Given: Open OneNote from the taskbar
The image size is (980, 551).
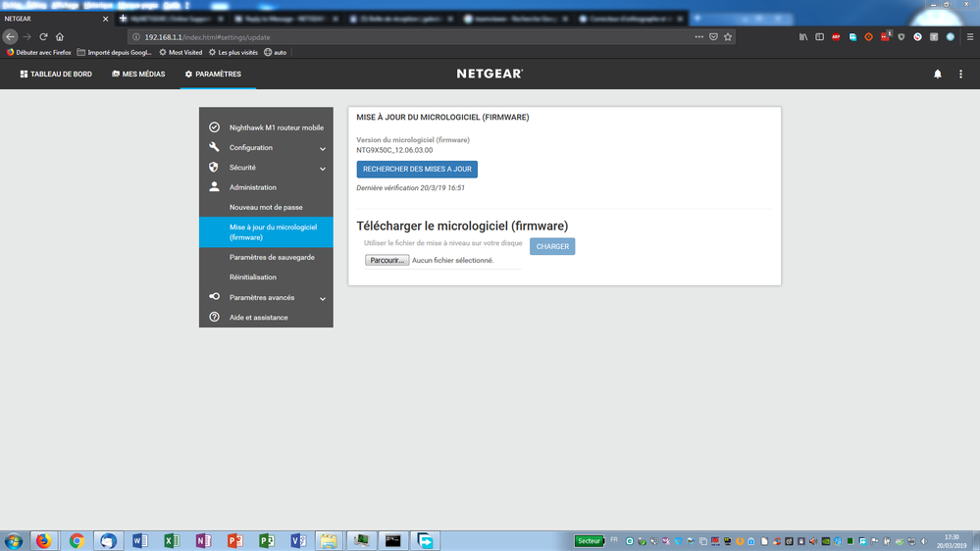Looking at the screenshot, I should pyautogui.click(x=204, y=540).
